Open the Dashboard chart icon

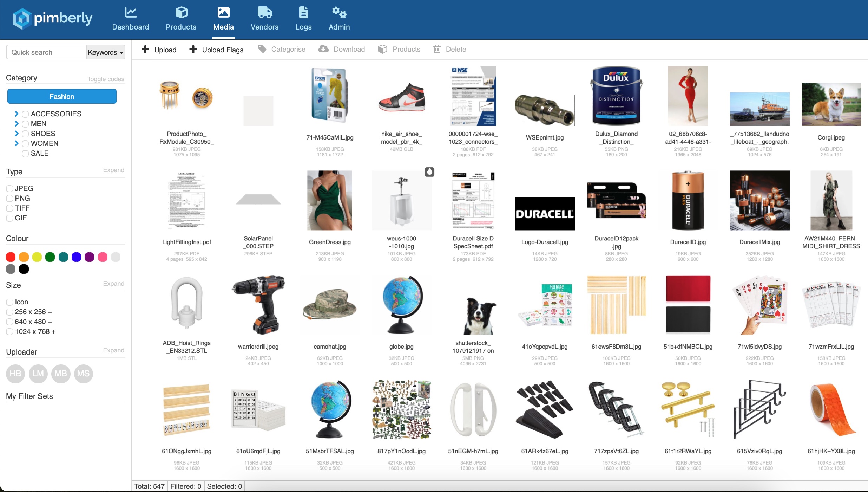tap(131, 13)
